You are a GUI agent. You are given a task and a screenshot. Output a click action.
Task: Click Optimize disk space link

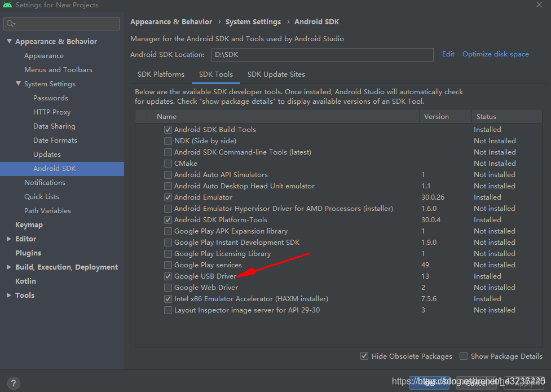point(496,54)
